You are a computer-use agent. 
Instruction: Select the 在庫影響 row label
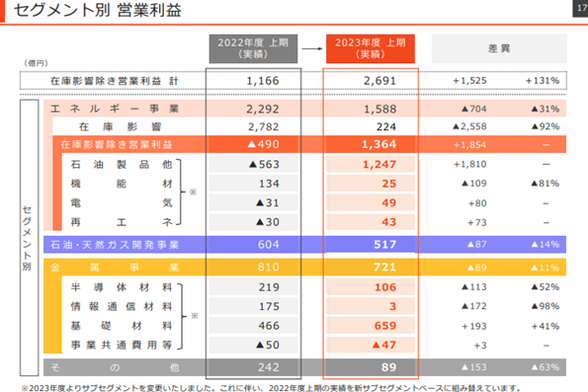[120, 126]
